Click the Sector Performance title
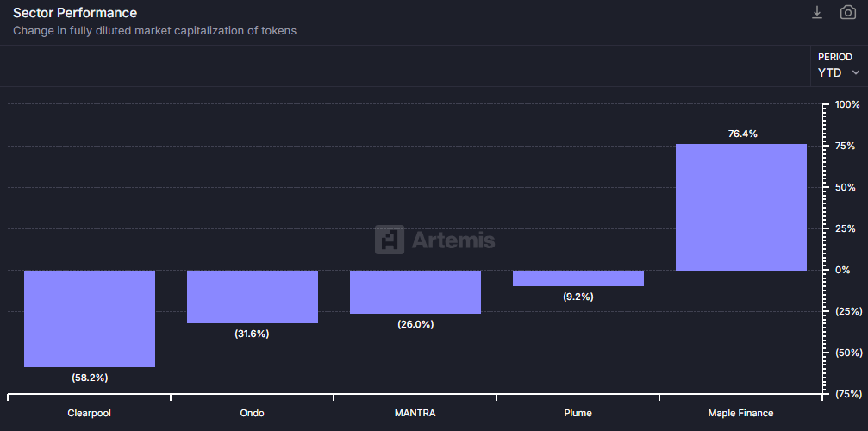The width and height of the screenshot is (868, 431). pos(75,13)
